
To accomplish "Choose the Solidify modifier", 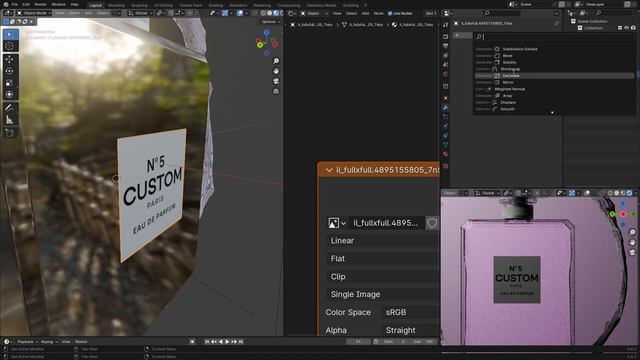I will pyautogui.click(x=509, y=62).
